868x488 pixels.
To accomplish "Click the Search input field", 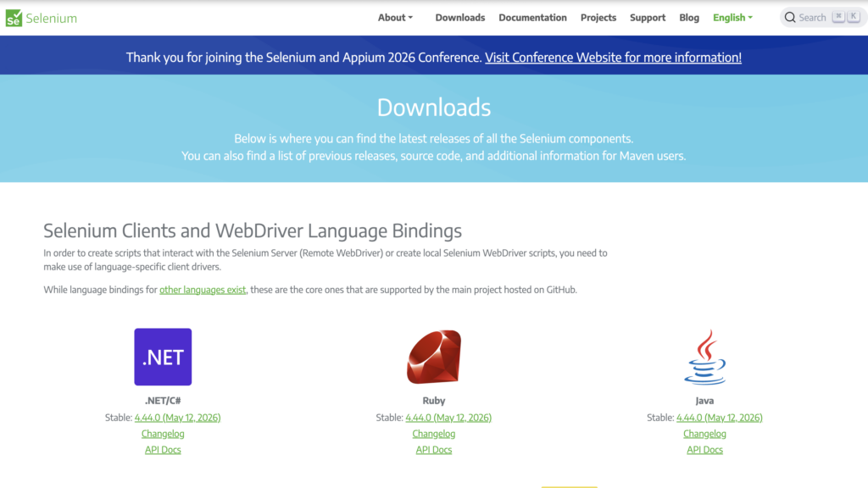I will (823, 18).
